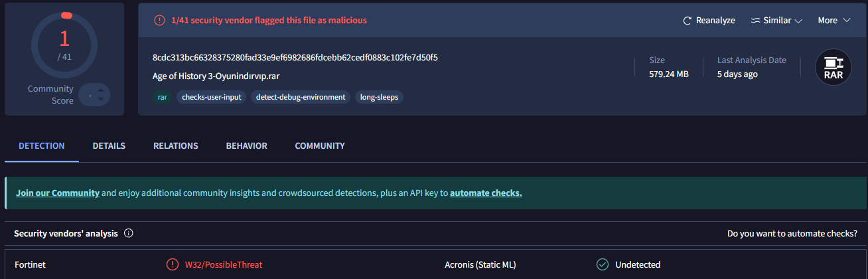This screenshot has height=279, width=868.
Task: Click the green Undetected checkmark for Acronis
Action: tap(603, 264)
